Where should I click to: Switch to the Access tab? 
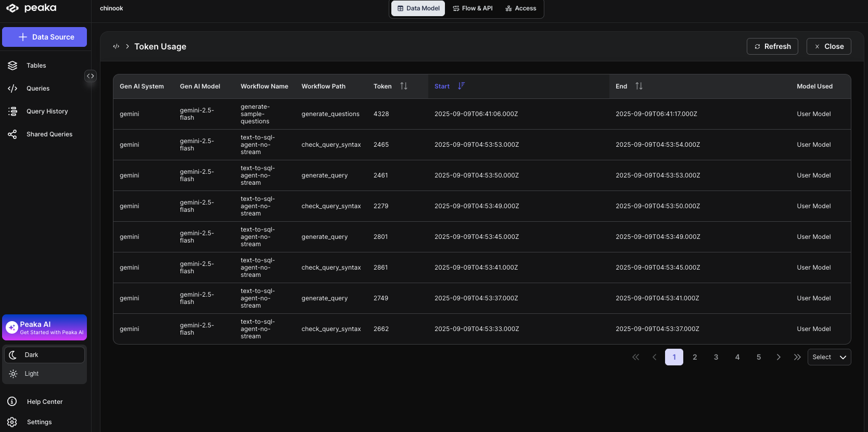(x=520, y=8)
